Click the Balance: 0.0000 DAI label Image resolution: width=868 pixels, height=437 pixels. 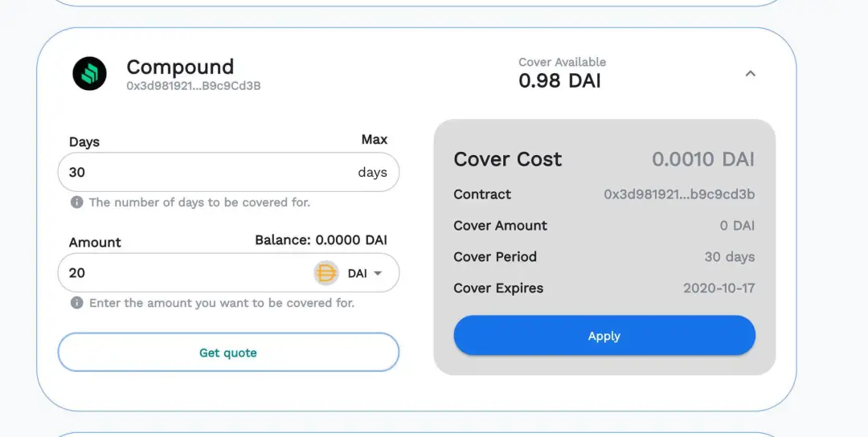click(321, 240)
